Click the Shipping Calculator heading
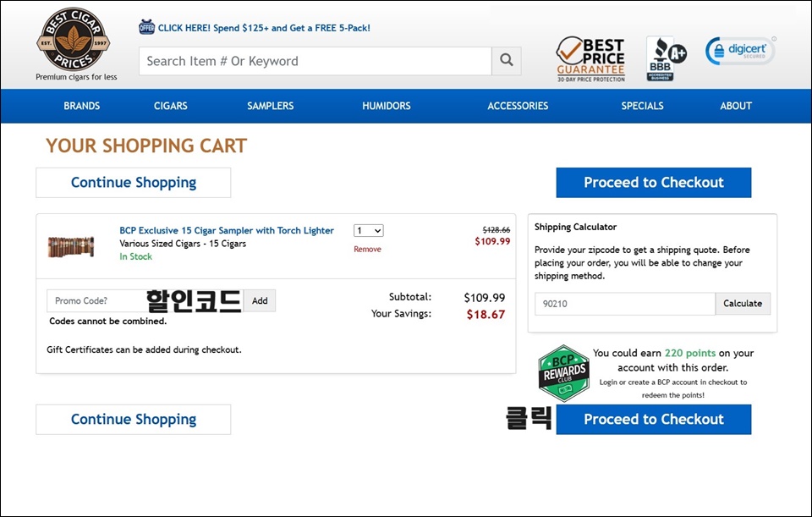This screenshot has width=812, height=517. tap(575, 227)
